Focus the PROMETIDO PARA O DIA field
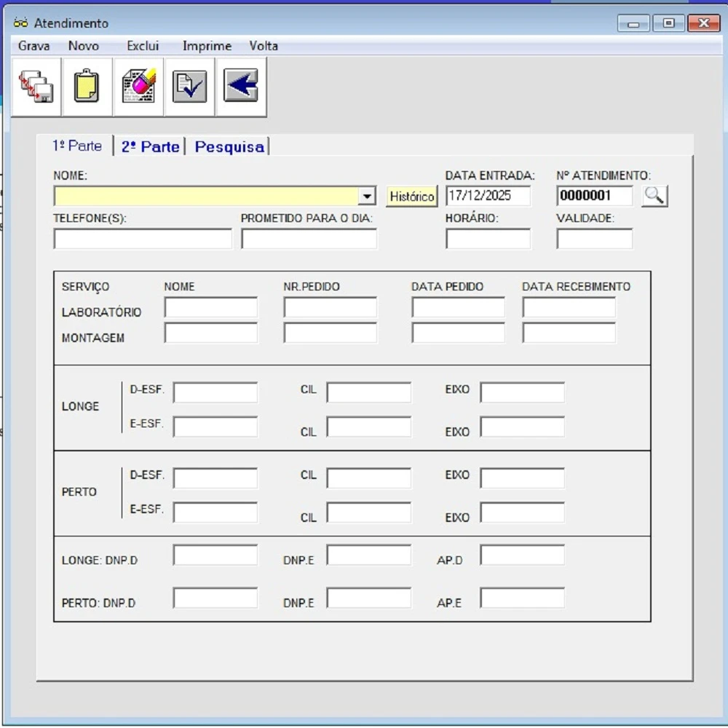The image size is (728, 728). [309, 239]
